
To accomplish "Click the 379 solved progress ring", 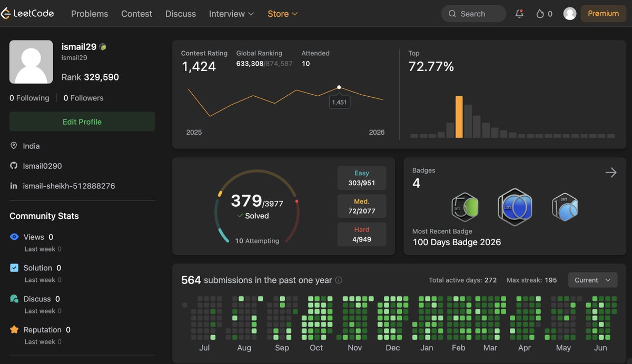I will click(257, 207).
